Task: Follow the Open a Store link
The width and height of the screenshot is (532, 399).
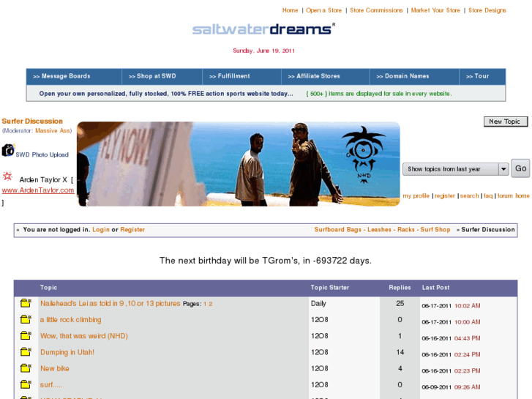Action: tap(323, 10)
